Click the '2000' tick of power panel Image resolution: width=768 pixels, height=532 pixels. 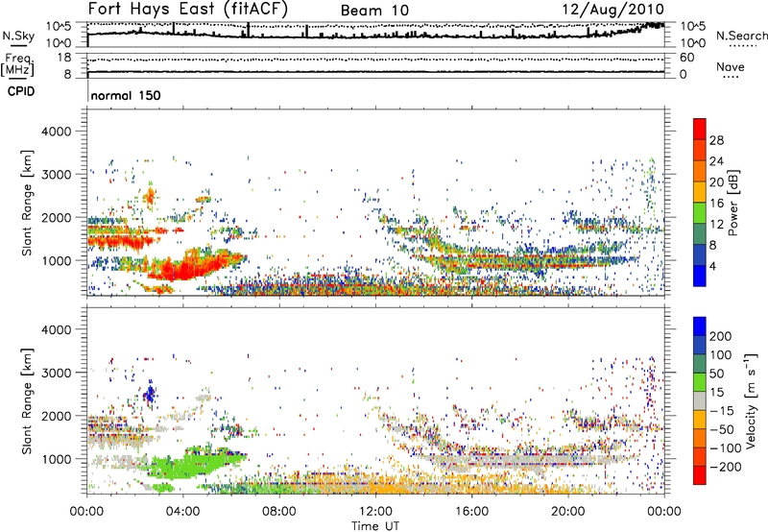tap(56, 217)
